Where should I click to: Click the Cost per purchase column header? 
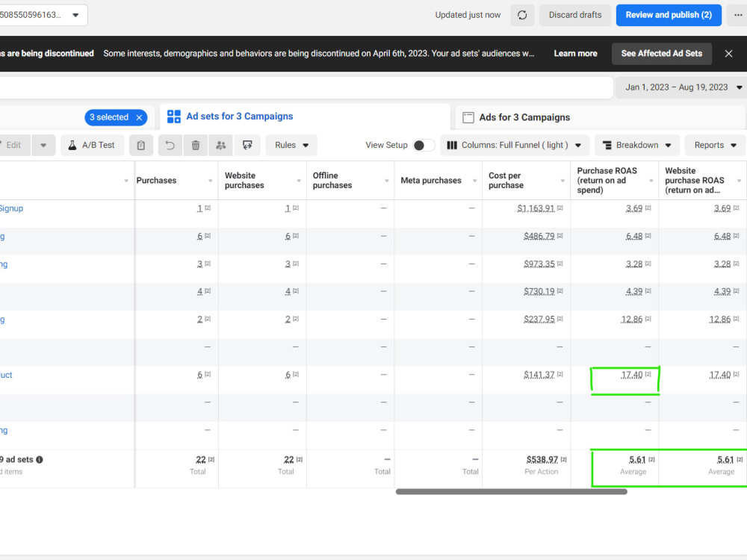[x=506, y=181]
